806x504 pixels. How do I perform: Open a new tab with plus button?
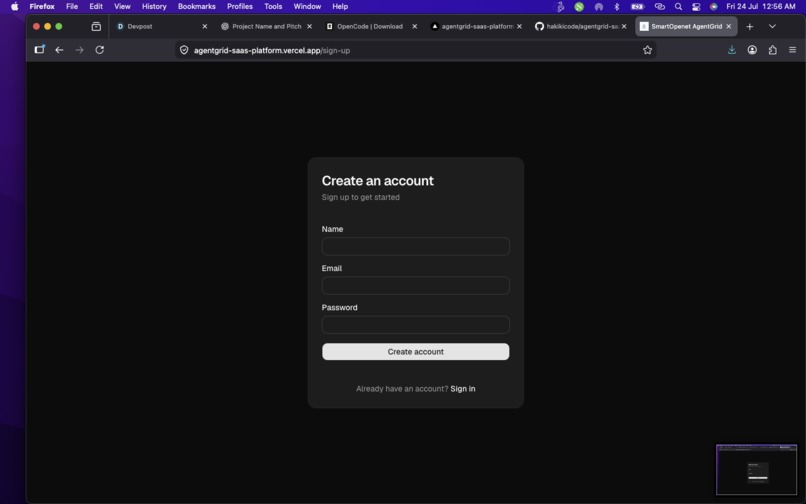pos(749,26)
